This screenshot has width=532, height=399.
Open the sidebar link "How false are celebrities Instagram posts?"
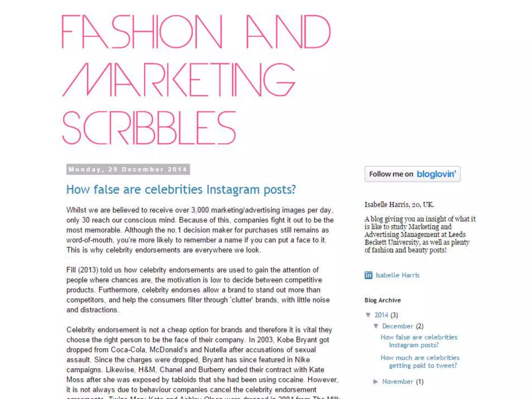[x=419, y=341]
